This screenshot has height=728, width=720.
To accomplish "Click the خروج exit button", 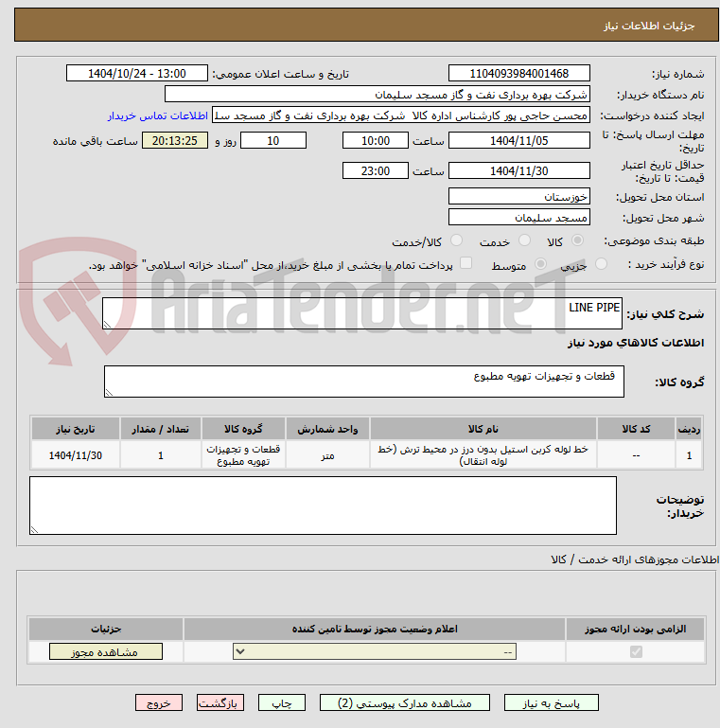I will click(x=159, y=703).
